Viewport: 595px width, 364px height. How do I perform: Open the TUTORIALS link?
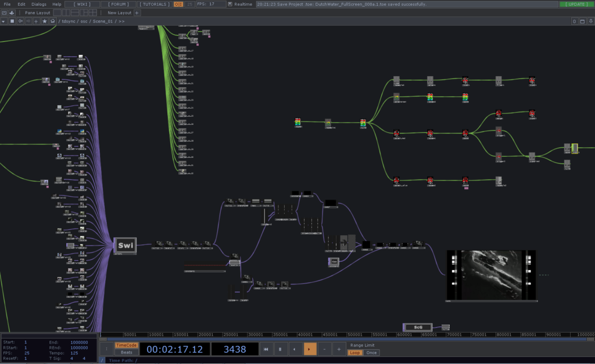click(155, 4)
